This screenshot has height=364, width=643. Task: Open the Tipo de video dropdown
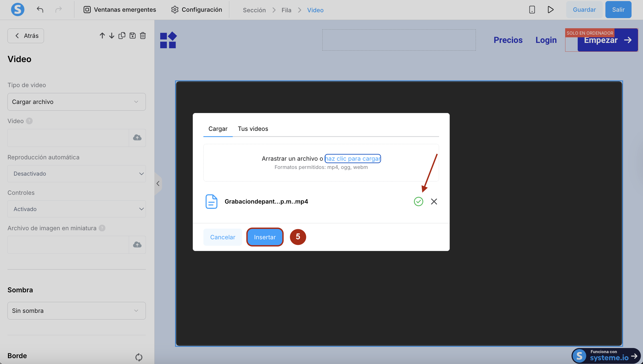click(x=77, y=102)
